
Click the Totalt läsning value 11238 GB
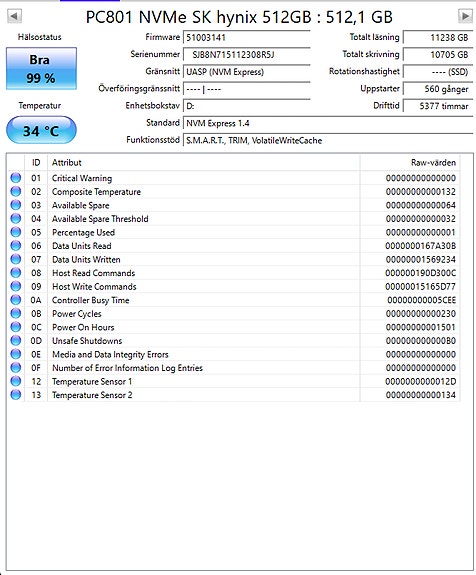click(x=438, y=37)
